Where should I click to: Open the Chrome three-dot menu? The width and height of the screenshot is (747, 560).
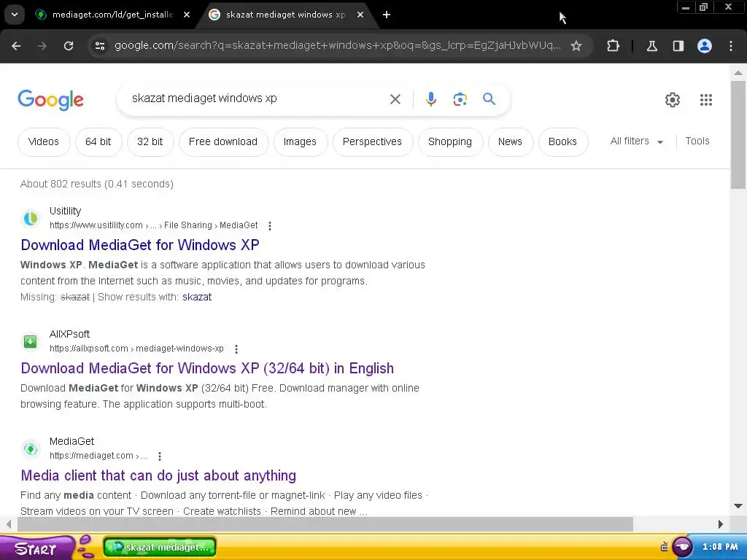(731, 46)
